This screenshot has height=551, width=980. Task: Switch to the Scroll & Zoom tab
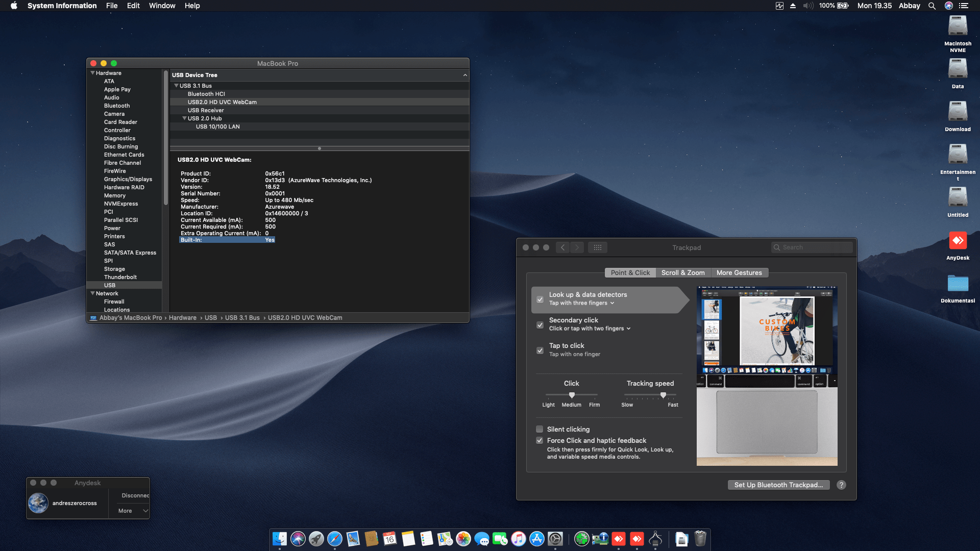(683, 273)
